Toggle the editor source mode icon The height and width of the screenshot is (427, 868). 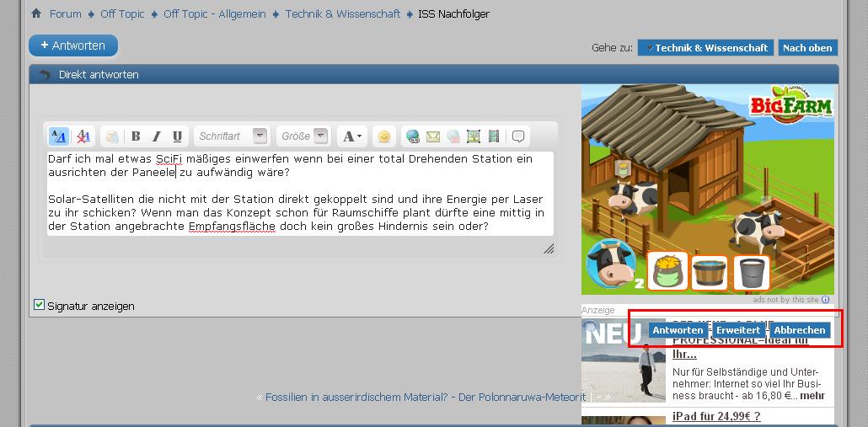(59, 136)
